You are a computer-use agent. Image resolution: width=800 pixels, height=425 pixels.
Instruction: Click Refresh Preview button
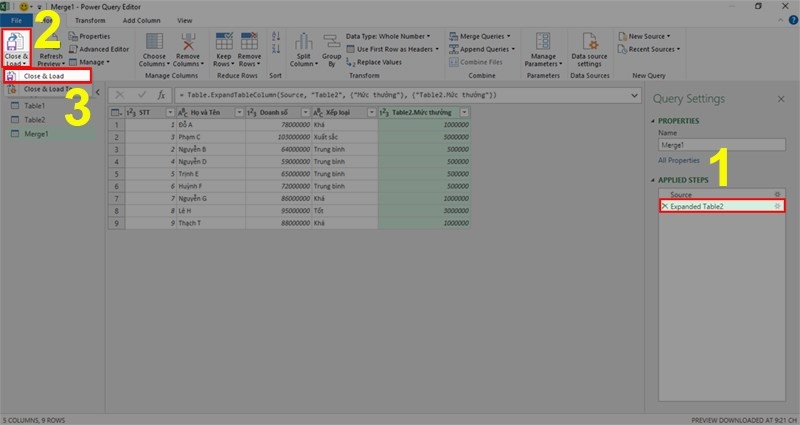coord(51,51)
